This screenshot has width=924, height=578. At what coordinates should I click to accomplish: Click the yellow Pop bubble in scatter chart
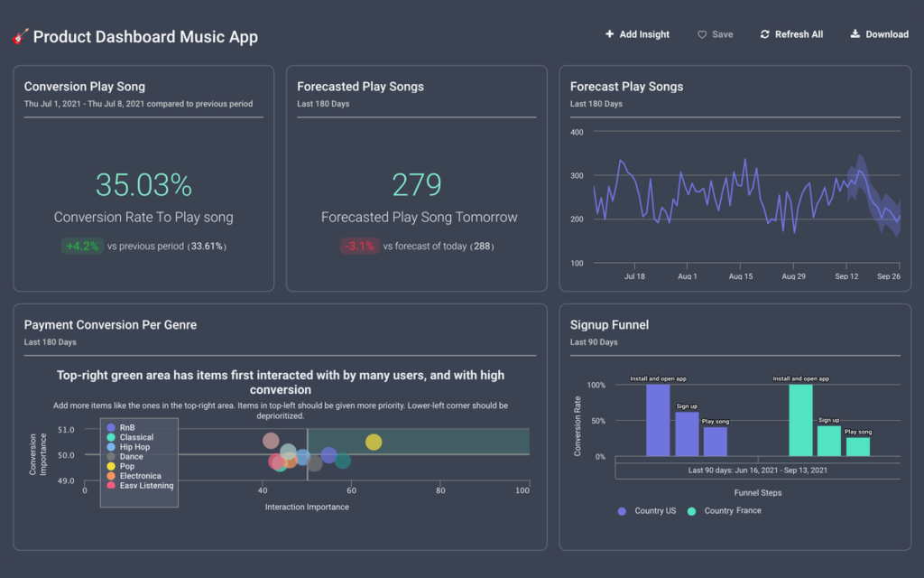[x=374, y=442]
